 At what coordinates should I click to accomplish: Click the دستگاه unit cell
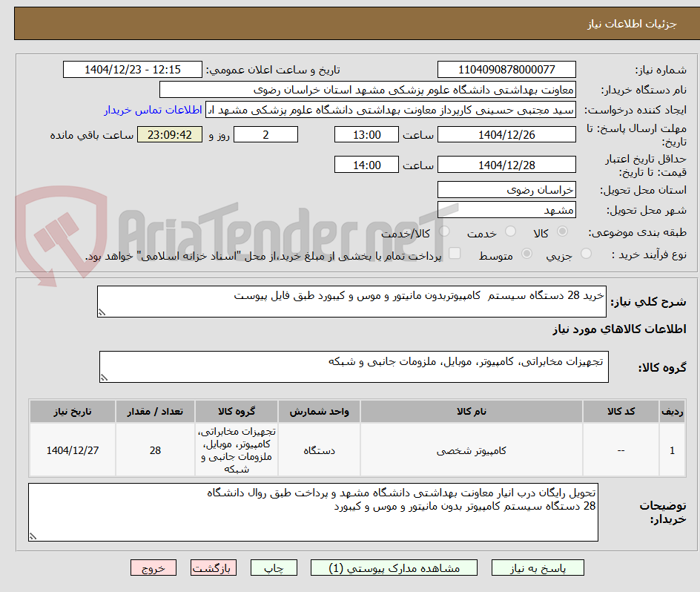tap(319, 450)
